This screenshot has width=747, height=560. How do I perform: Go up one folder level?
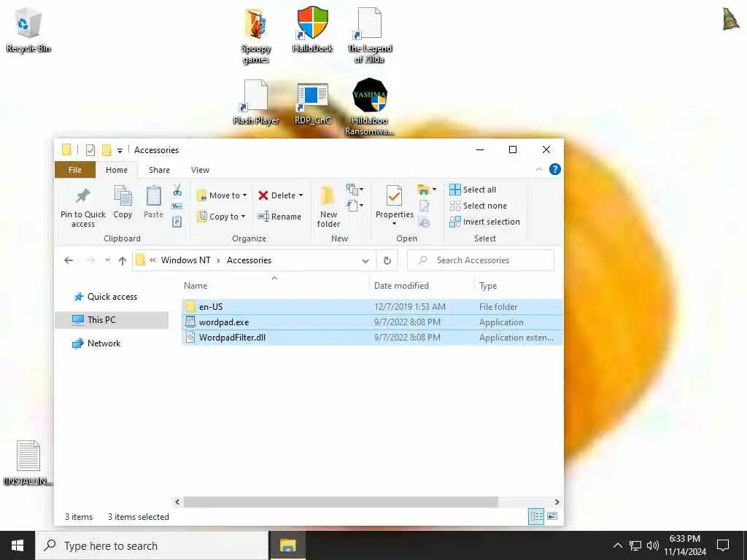pos(123,260)
